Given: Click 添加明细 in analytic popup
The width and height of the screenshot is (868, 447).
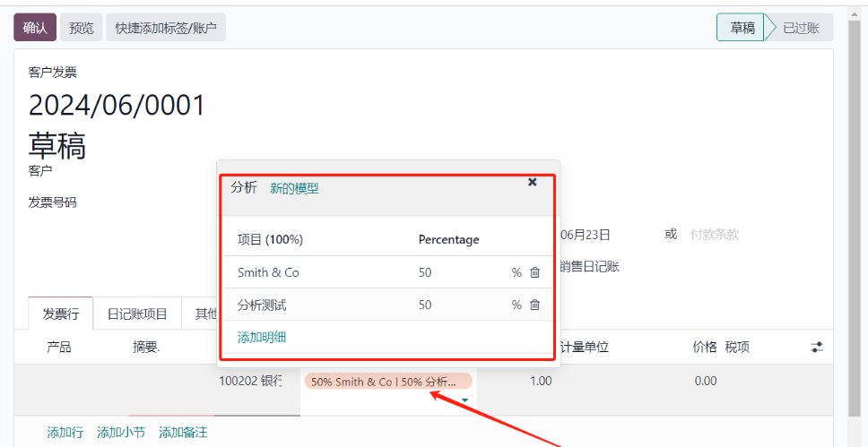Looking at the screenshot, I should [262, 337].
